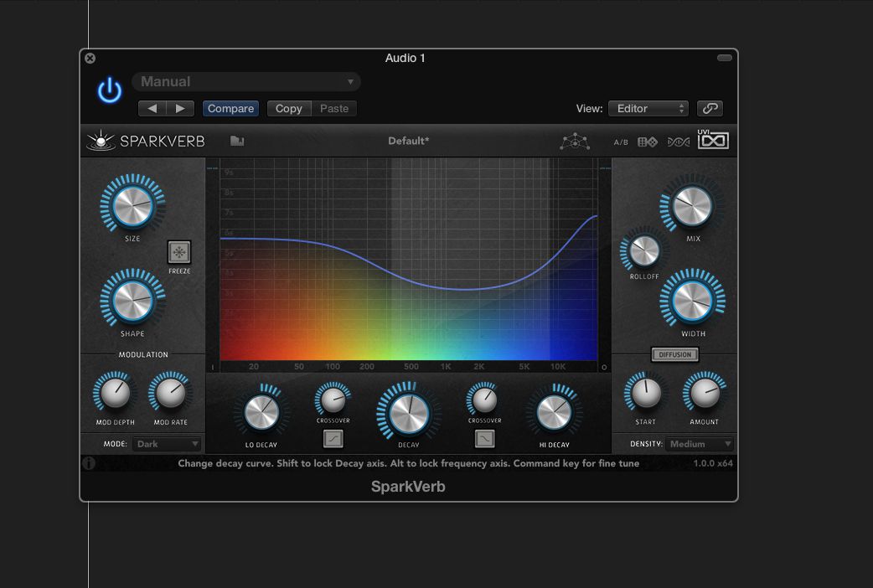Click the Audio 1 window title
Screen dimensions: 873x588
click(x=406, y=58)
